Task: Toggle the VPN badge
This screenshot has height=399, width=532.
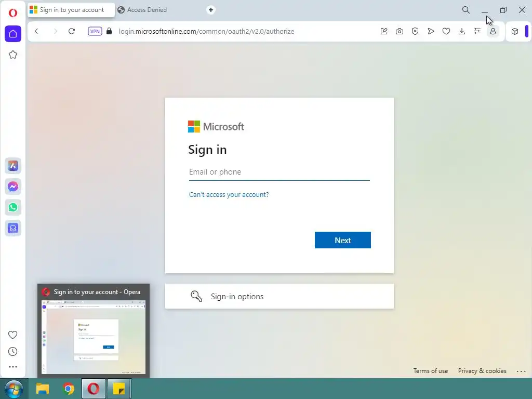Action: (x=95, y=31)
